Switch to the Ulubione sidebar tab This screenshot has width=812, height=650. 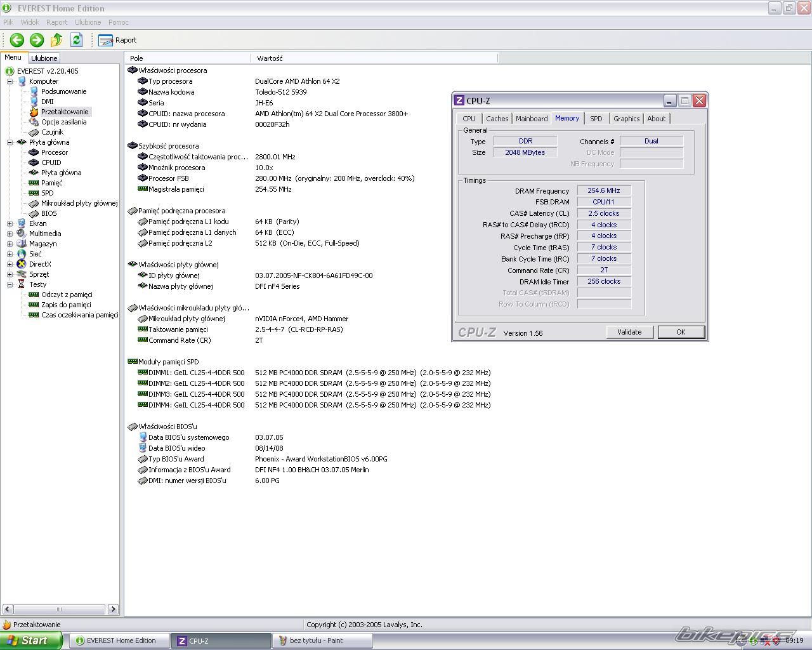[x=44, y=58]
